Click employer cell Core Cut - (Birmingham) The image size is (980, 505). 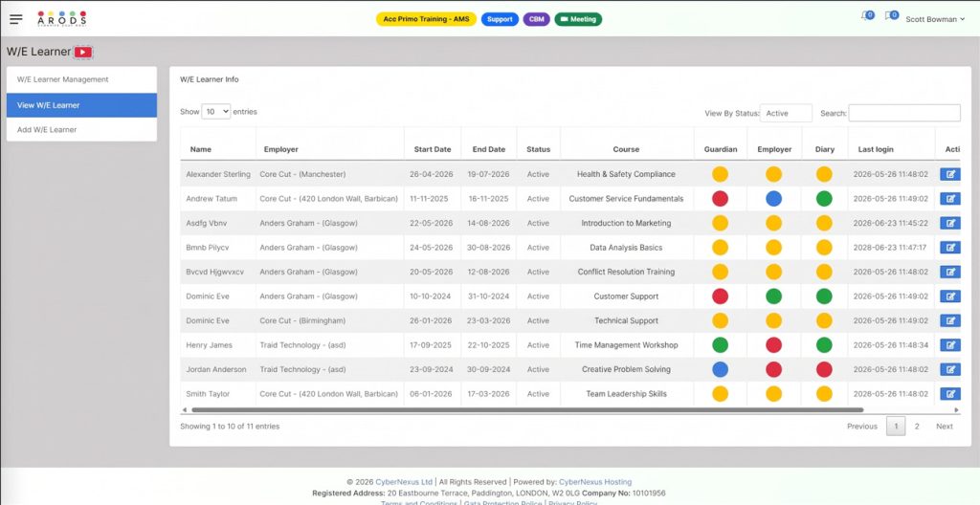pyautogui.click(x=302, y=320)
